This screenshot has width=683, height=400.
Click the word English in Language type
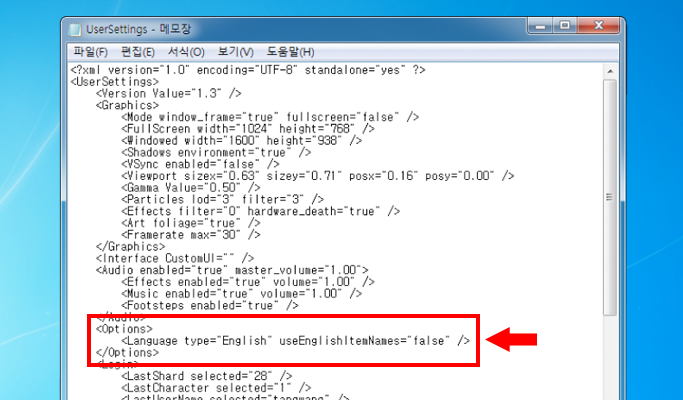coord(244,341)
